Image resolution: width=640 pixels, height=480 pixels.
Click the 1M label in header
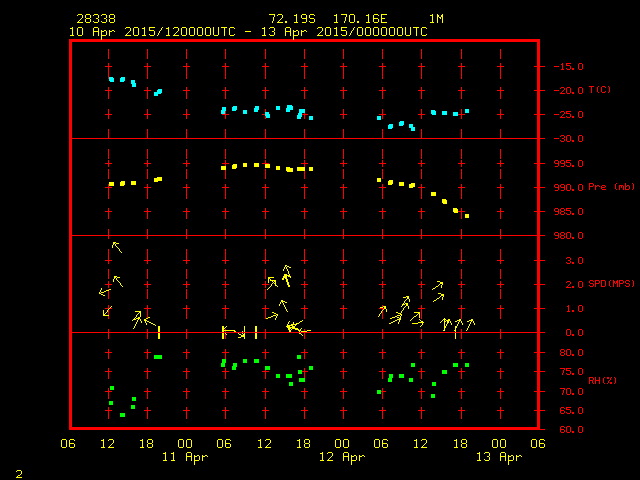(436, 19)
